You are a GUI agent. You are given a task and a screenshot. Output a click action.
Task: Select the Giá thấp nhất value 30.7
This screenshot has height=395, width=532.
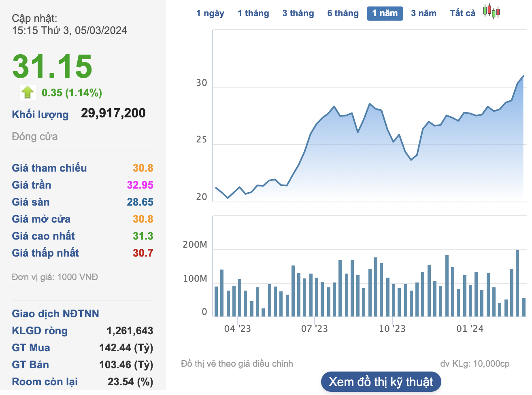coord(143,253)
